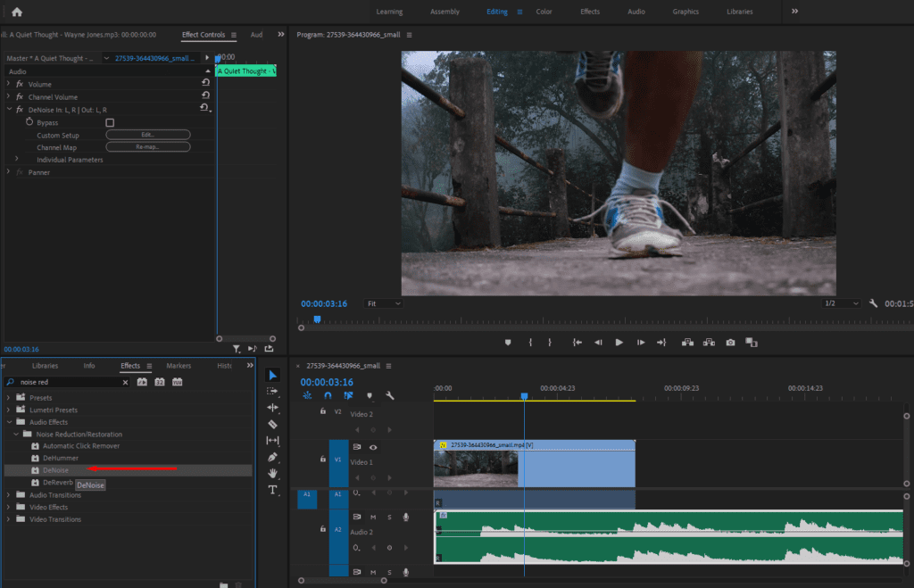Reset the Volume effect

[205, 83]
